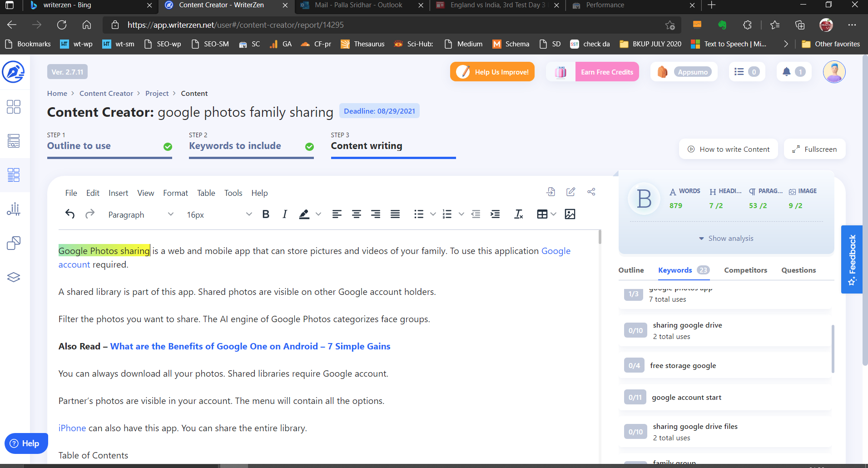
Task: Justify the text
Action: (395, 214)
